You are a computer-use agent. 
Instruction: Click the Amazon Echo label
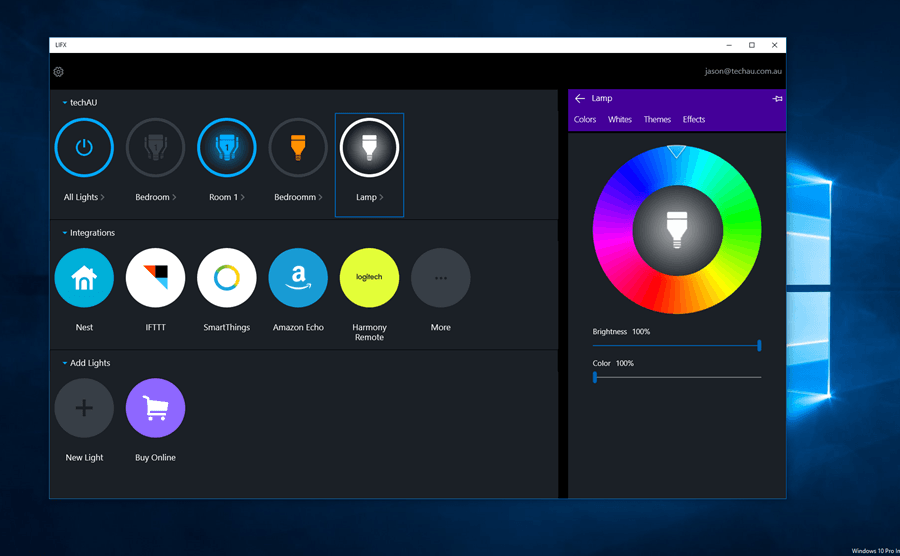[x=298, y=327]
